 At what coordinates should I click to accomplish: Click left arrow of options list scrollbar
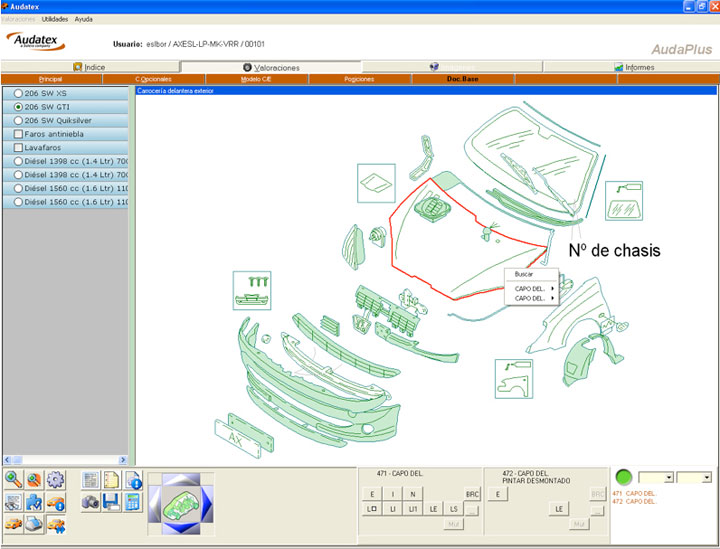coord(7,459)
